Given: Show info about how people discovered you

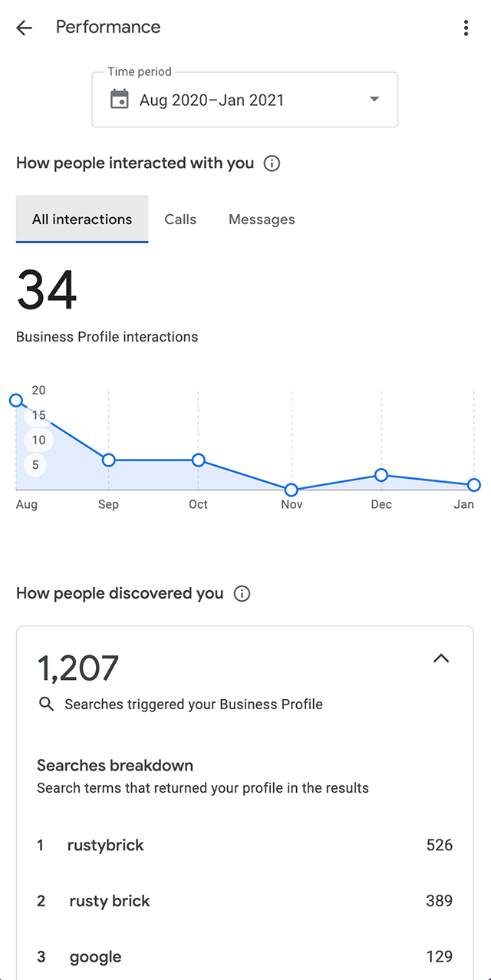Looking at the screenshot, I should click(x=242, y=594).
